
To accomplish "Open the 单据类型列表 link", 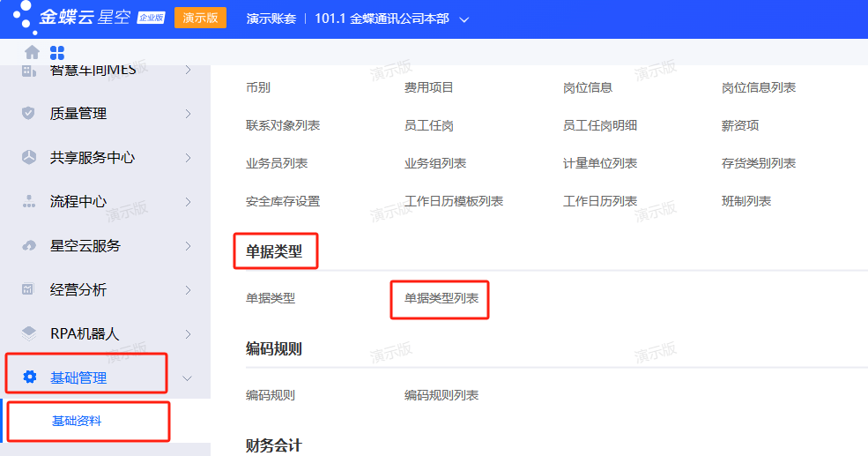I will click(441, 298).
